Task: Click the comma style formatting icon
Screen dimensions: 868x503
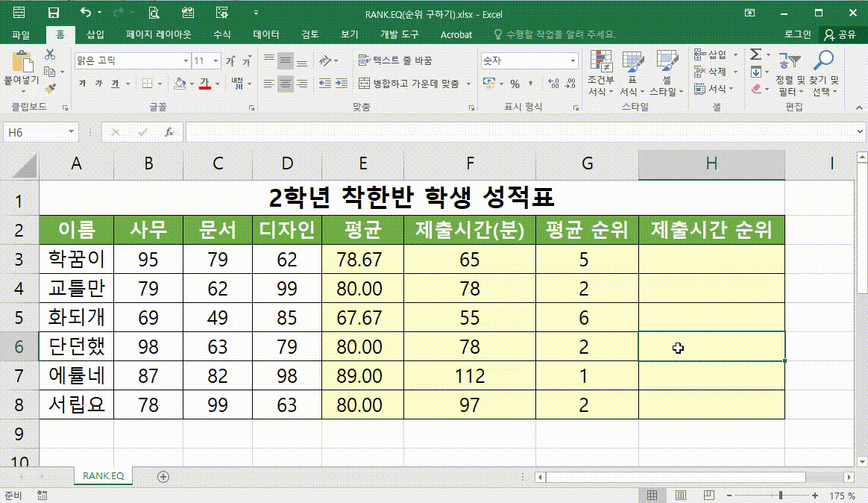Action: [530, 84]
